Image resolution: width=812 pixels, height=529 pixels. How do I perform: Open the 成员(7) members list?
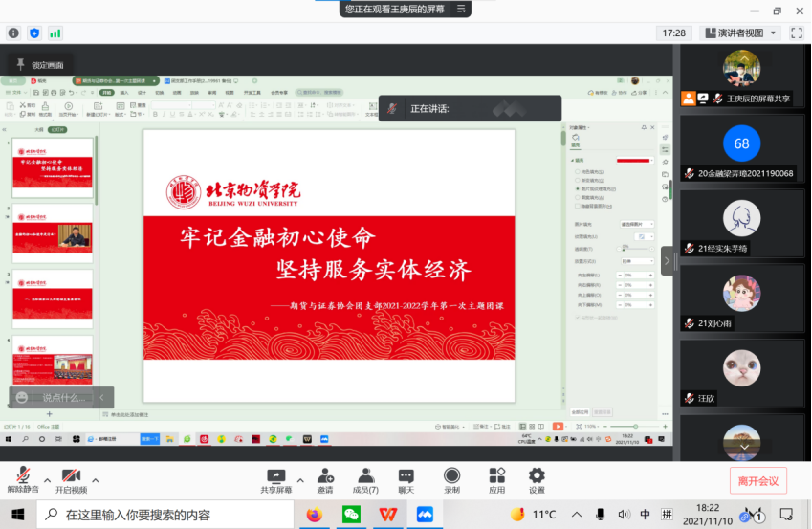point(365,477)
